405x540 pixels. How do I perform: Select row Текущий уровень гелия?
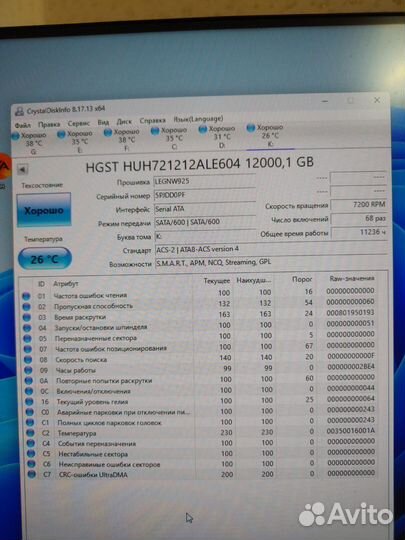201,400
